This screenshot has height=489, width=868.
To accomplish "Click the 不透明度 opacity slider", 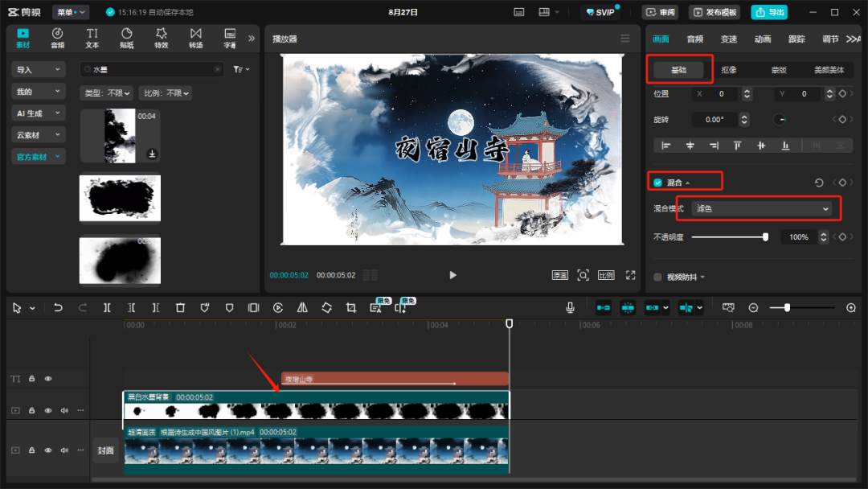I will pos(729,237).
